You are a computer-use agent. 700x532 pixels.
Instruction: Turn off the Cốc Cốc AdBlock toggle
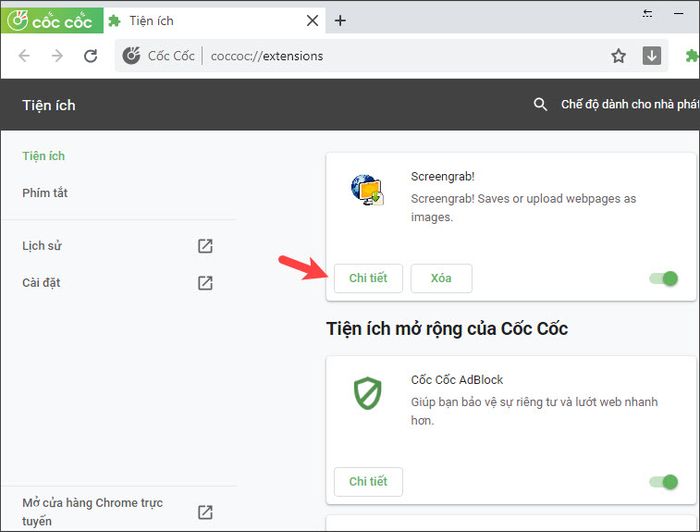(664, 482)
